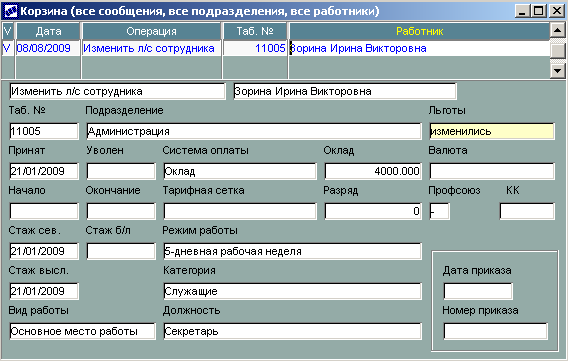Select date cell 08/08/2009
Viewport: 568px width, 361px height.
point(48,48)
